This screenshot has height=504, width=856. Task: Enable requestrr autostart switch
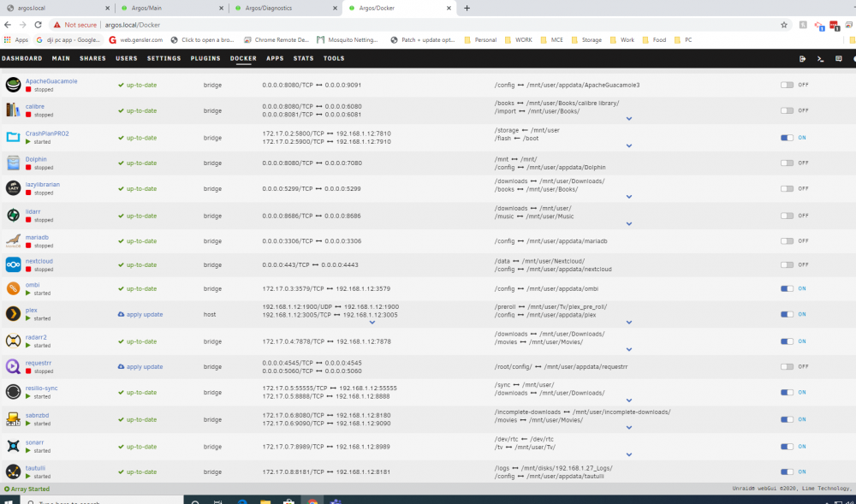tap(787, 366)
